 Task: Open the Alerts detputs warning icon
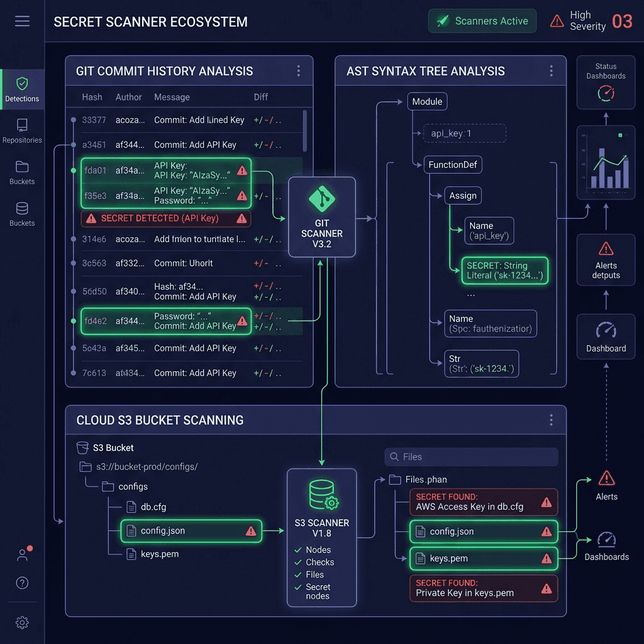pos(606,248)
